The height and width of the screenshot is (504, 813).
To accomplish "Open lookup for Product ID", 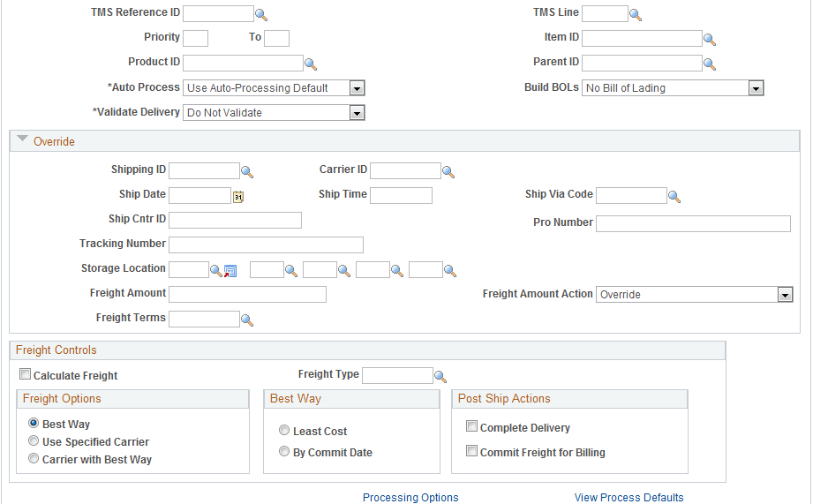I will (310, 64).
